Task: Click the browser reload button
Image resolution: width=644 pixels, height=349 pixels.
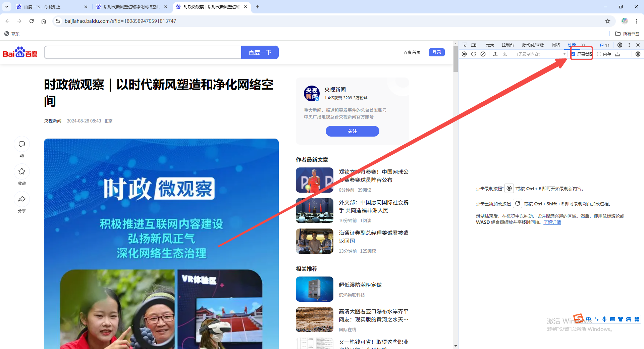Action: click(32, 21)
